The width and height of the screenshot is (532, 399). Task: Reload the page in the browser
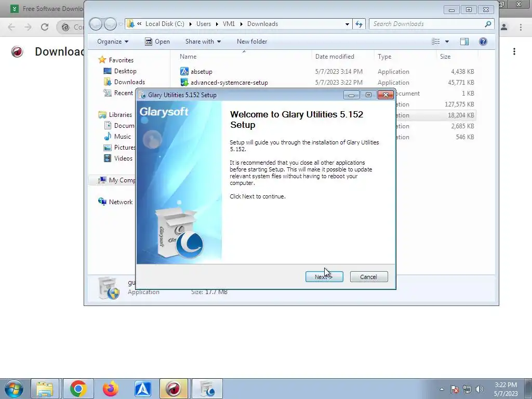tap(45, 27)
